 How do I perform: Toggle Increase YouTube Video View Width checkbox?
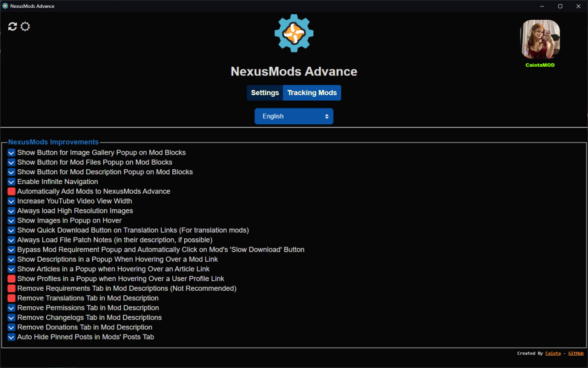[11, 201]
